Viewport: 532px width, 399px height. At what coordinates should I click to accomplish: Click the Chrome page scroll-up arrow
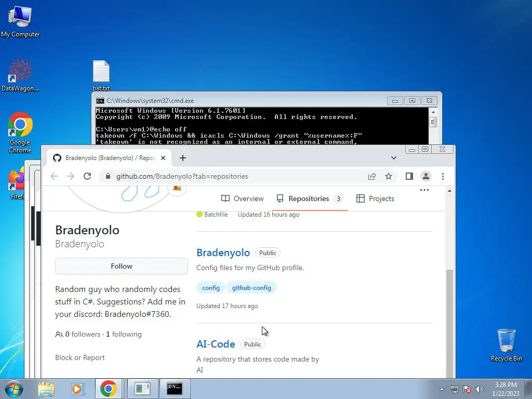point(449,191)
